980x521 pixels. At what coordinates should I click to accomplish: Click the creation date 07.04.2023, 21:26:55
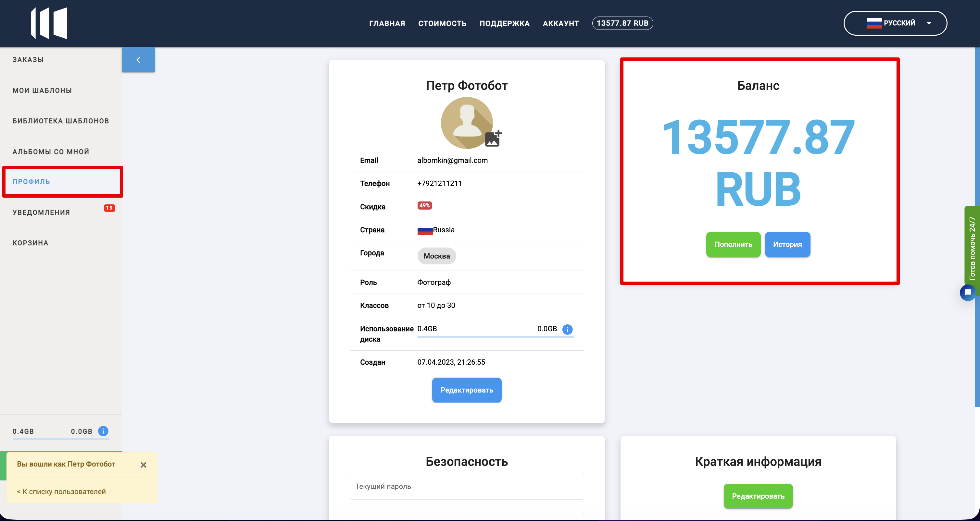pos(451,362)
